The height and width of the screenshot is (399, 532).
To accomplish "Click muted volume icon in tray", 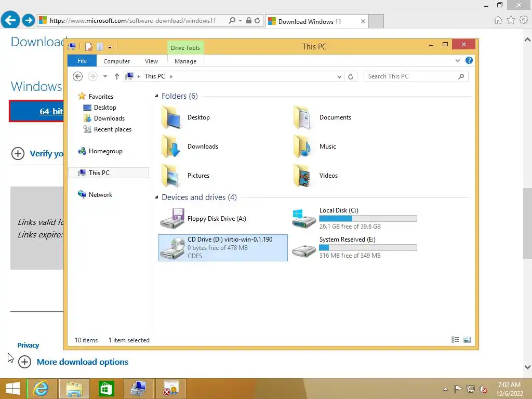I will [x=483, y=389].
